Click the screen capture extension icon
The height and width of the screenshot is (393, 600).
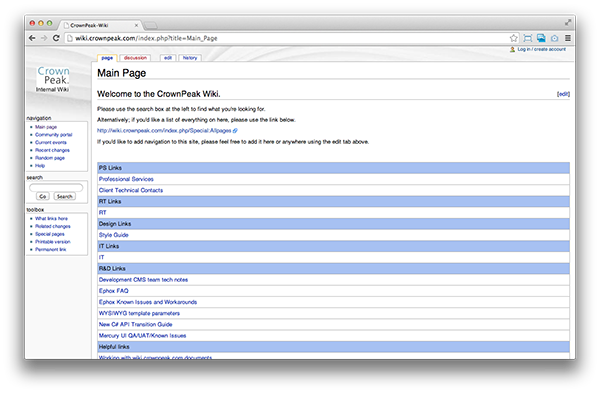tap(528, 38)
